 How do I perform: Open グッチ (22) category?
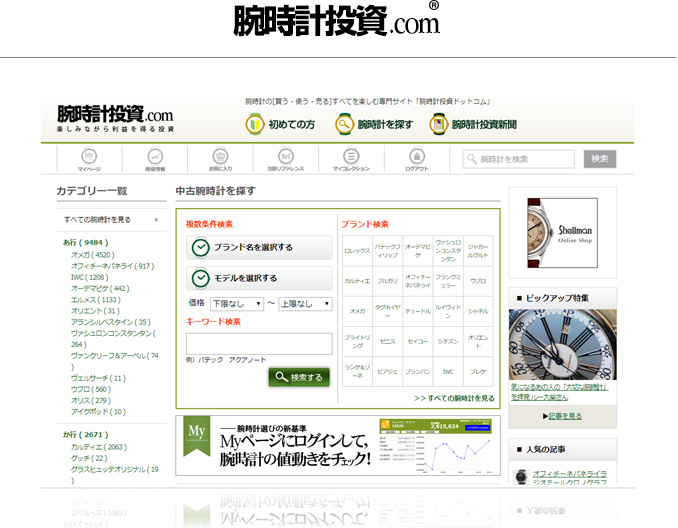pos(89,458)
